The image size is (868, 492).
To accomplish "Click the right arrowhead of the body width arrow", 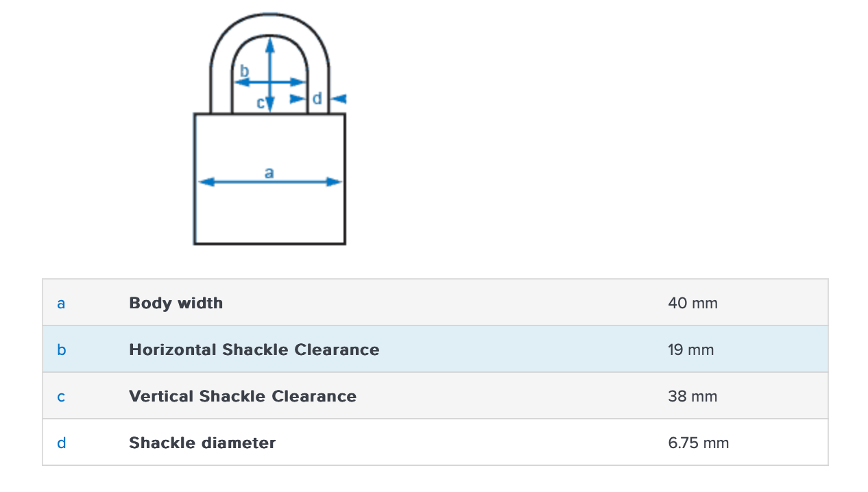I will pyautogui.click(x=335, y=182).
